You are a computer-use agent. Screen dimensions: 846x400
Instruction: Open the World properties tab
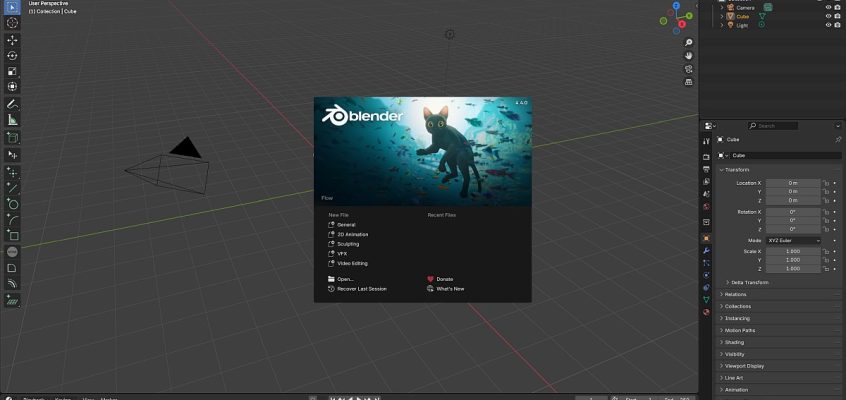coord(706,207)
